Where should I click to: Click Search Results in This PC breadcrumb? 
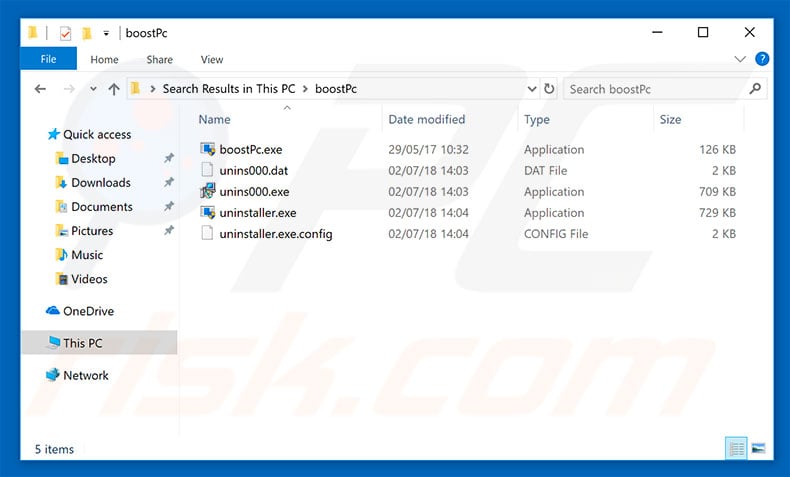click(229, 89)
